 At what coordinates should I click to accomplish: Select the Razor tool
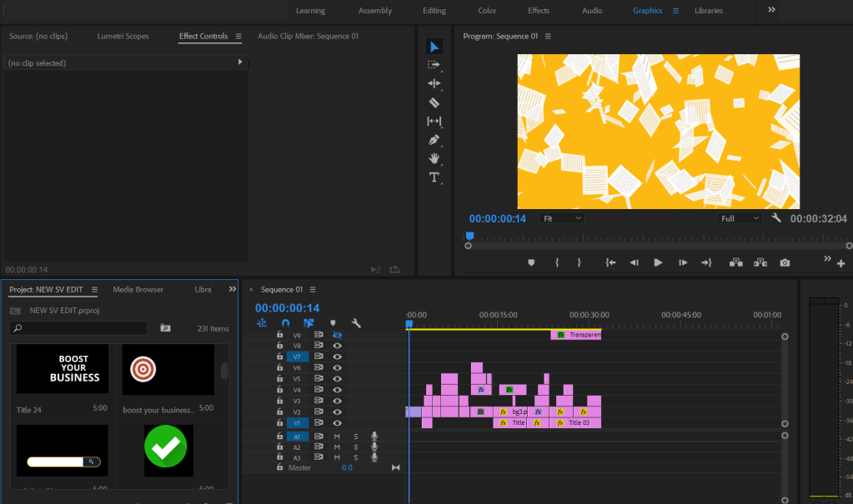click(x=434, y=102)
